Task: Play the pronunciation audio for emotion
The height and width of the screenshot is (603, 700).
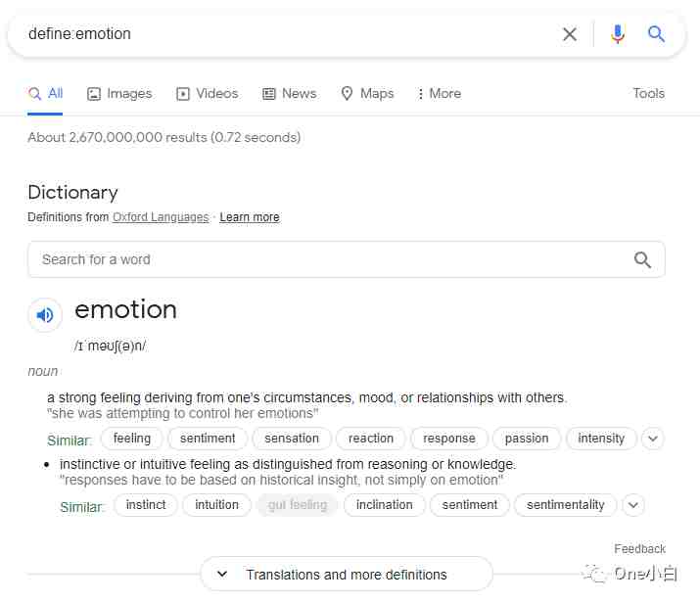Action: pyautogui.click(x=45, y=315)
